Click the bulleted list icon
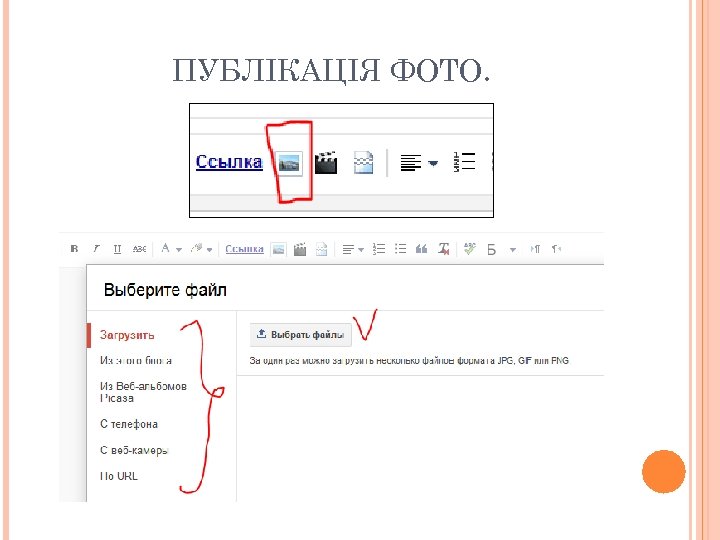Screen dimensions: 720x540 (400, 249)
